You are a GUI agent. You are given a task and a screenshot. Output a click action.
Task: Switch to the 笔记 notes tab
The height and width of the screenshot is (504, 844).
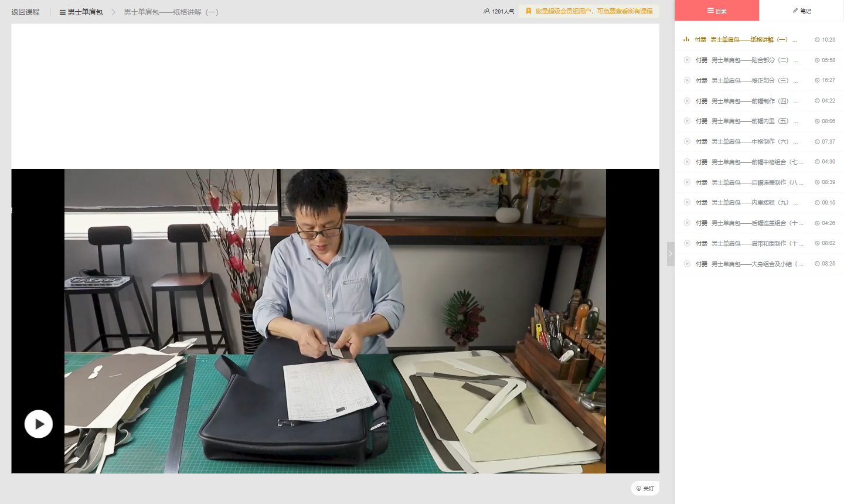click(802, 11)
